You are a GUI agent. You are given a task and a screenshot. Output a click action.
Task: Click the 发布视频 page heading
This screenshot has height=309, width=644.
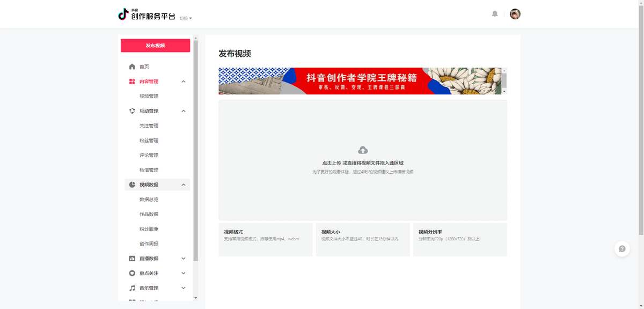tap(235, 54)
